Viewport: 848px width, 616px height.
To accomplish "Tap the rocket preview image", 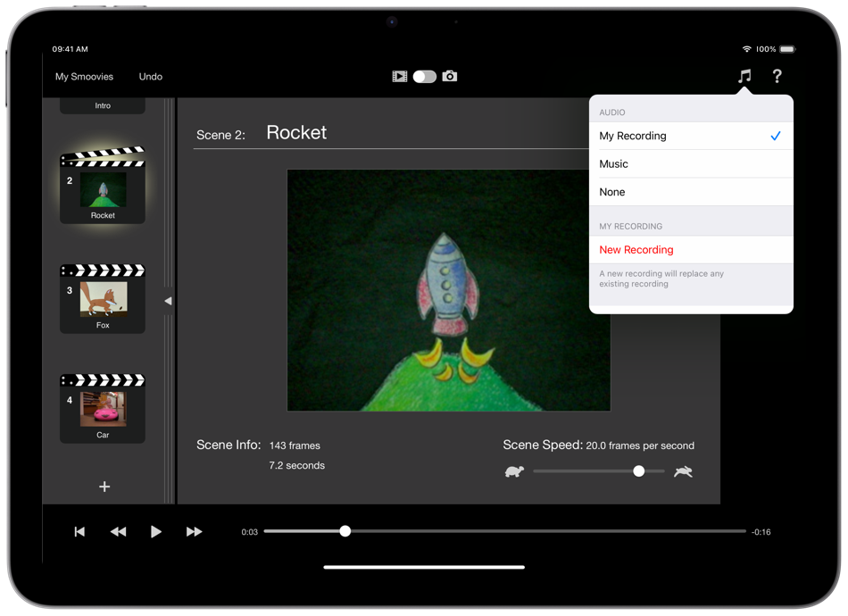I will point(448,290).
